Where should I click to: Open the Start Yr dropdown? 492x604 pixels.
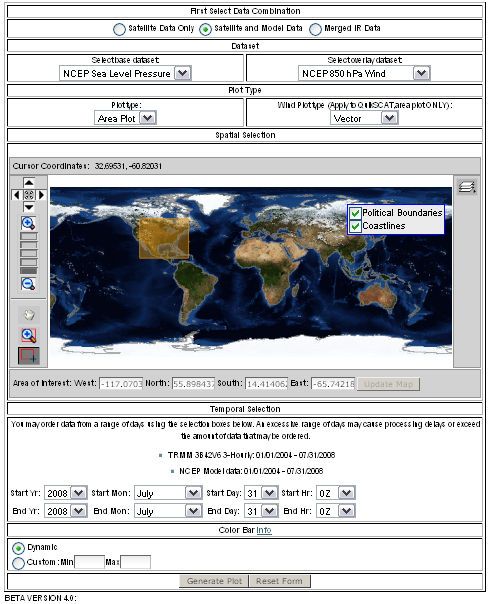[66, 493]
